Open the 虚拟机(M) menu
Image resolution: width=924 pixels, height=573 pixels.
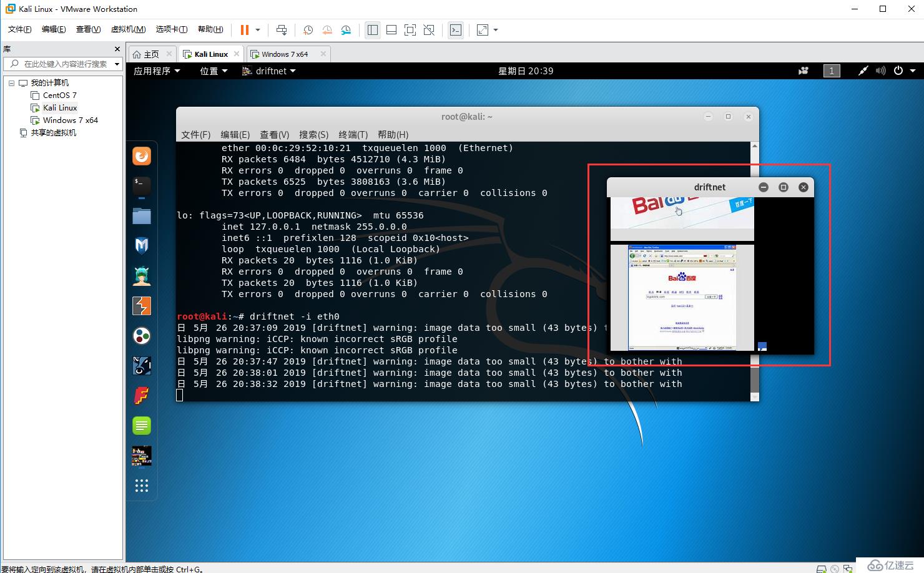tap(128, 29)
